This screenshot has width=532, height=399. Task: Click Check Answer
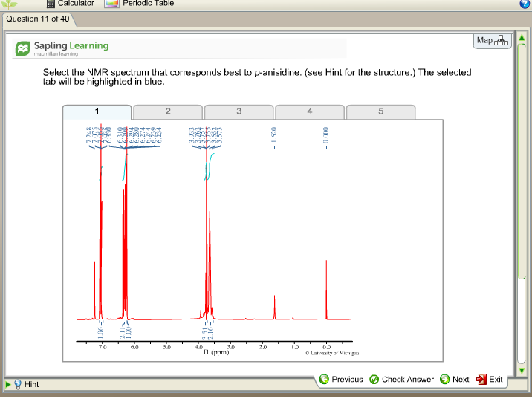pos(401,380)
